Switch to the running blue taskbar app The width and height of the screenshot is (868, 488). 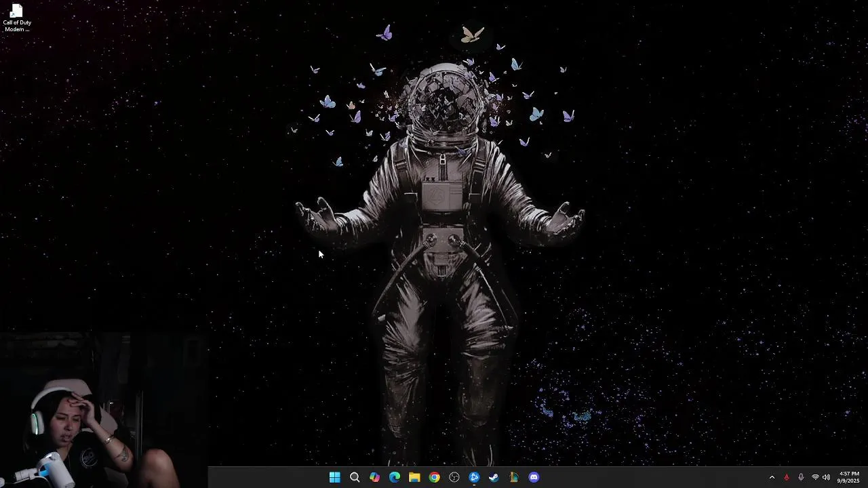pos(474,477)
